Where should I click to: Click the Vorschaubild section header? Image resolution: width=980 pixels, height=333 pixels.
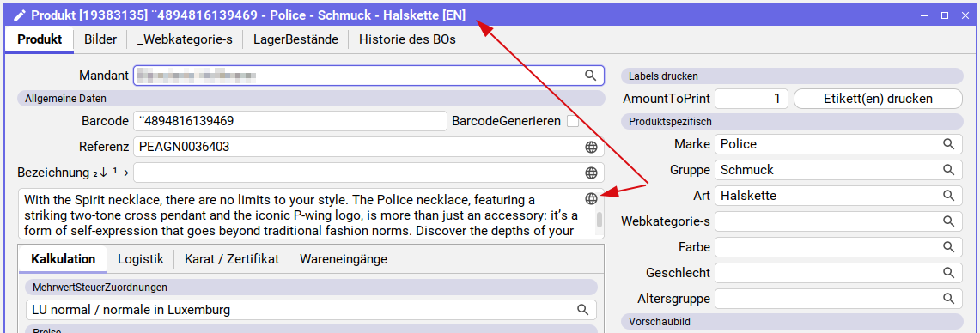coord(792,322)
